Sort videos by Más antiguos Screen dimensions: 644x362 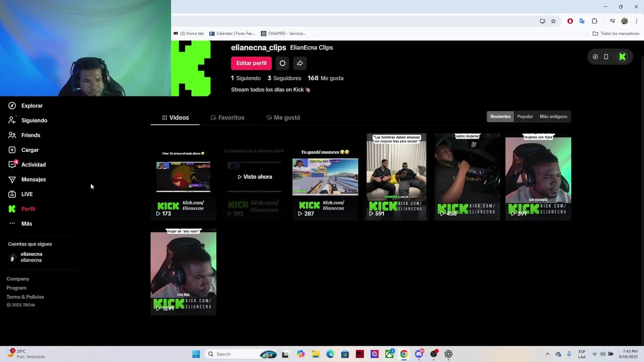pyautogui.click(x=553, y=117)
